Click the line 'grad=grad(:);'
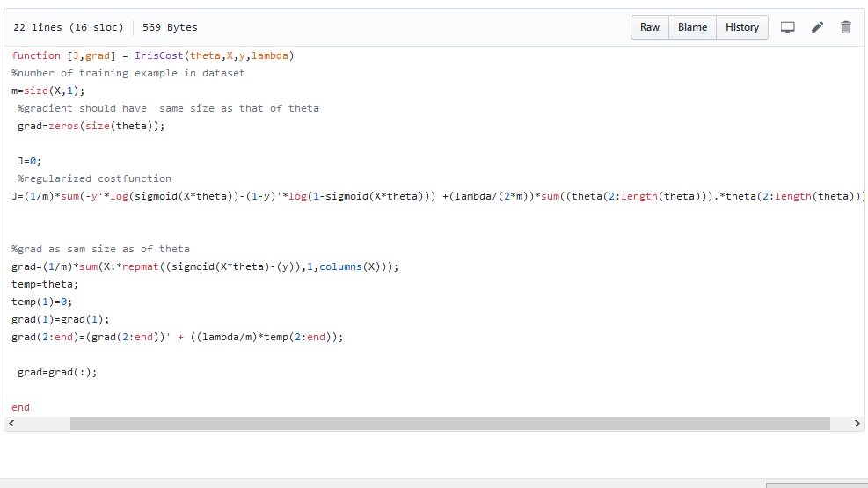 pyautogui.click(x=57, y=372)
